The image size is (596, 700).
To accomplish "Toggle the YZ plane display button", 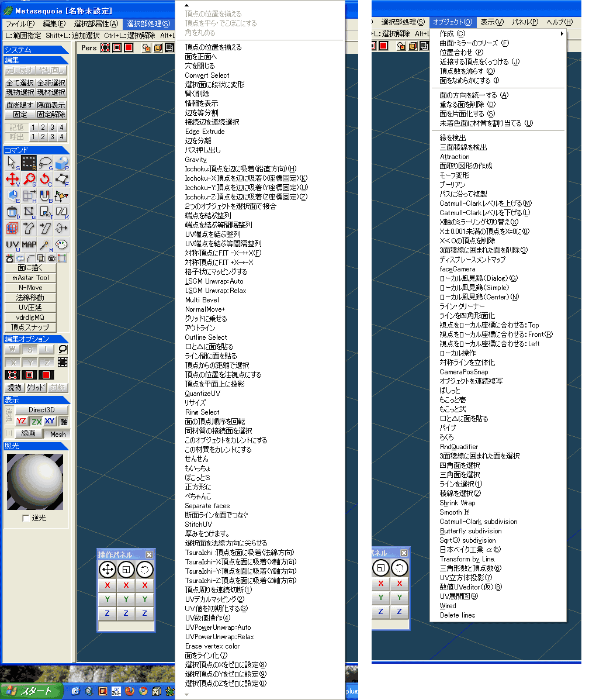I will 22,421.
